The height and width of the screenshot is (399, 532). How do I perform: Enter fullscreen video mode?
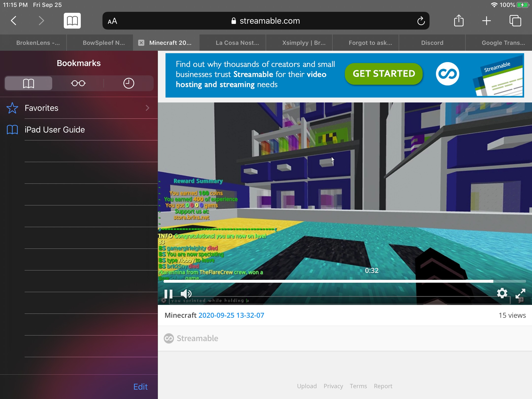point(520,293)
